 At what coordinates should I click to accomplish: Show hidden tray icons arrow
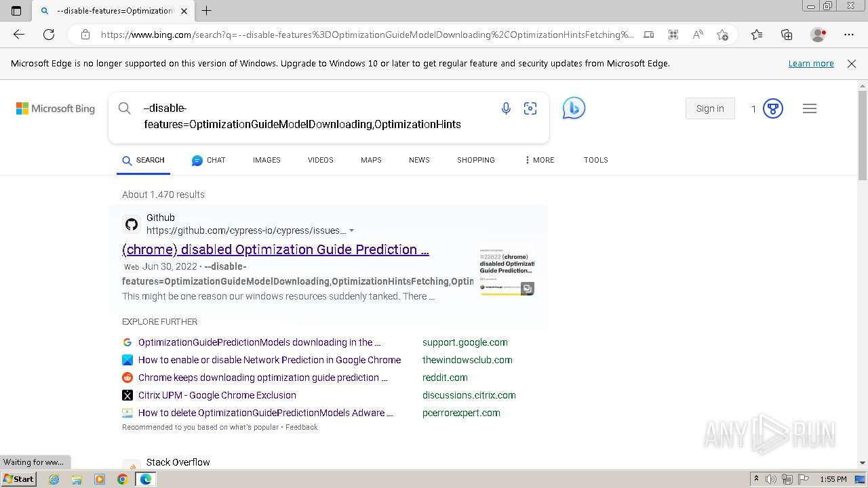pos(756,479)
